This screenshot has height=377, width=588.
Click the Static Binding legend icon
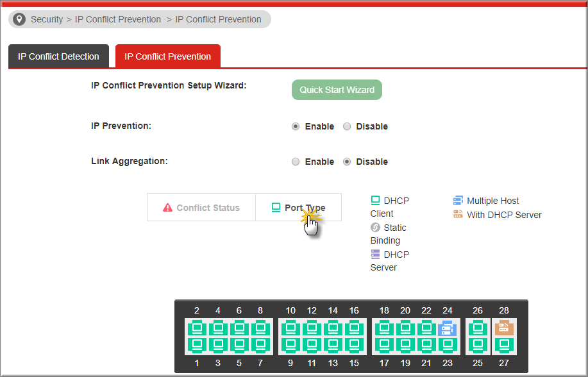[375, 228]
